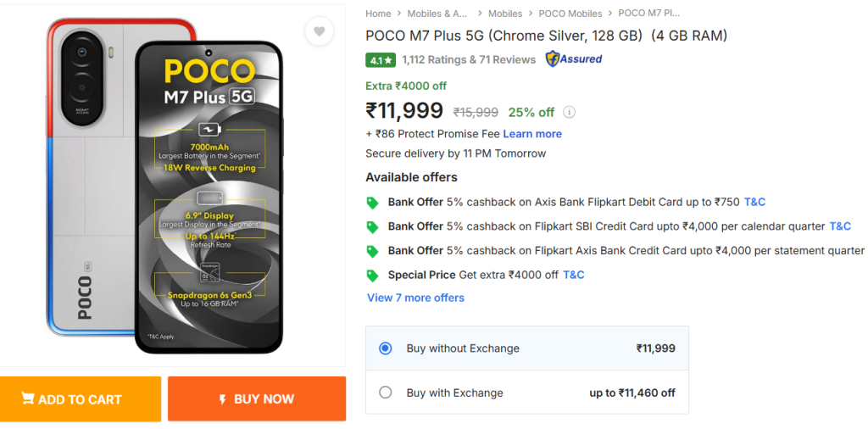Select Buy without Exchange option
The width and height of the screenshot is (868, 429).
[386, 348]
